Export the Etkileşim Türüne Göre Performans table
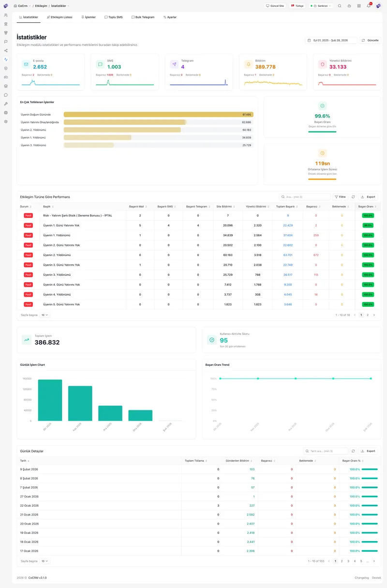This screenshot has width=387, height=588. pyautogui.click(x=368, y=197)
